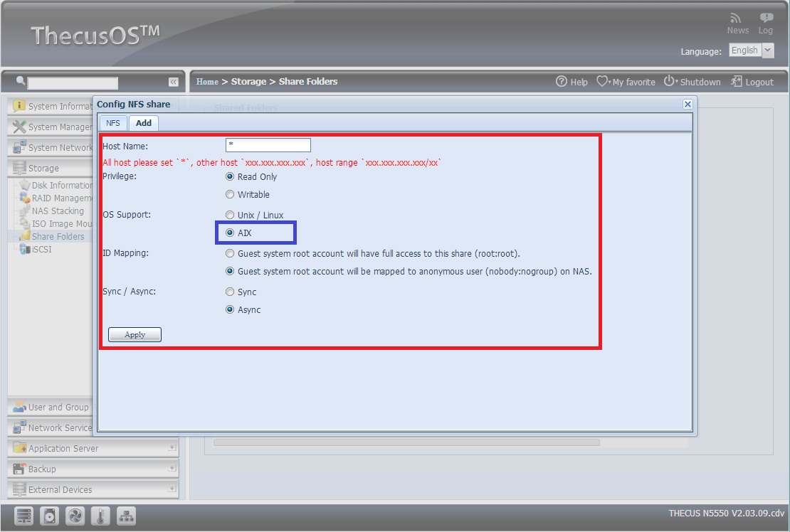This screenshot has width=790, height=532.
Task: Click the Apply button
Action: point(135,335)
